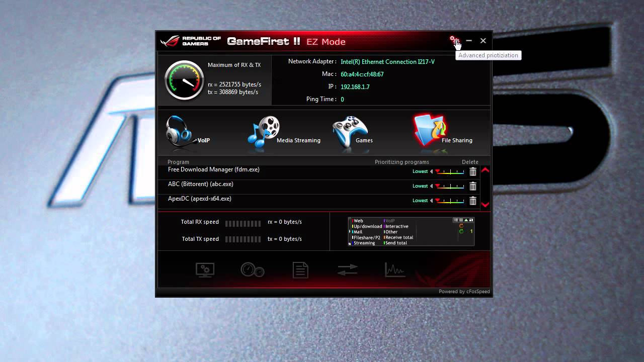Click the Lowest label for ABC (Bittorent)
644x362 pixels.
click(x=420, y=186)
